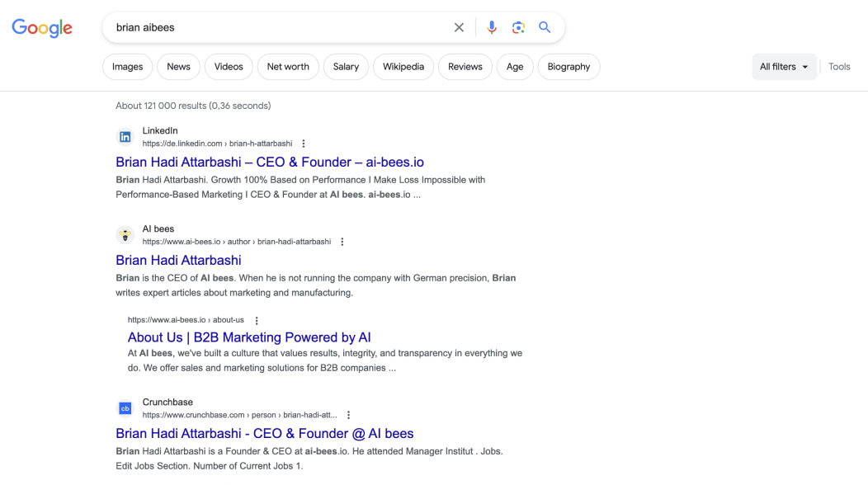This screenshot has height=485, width=868.
Task: Switch to the Images filter tab
Action: point(127,67)
